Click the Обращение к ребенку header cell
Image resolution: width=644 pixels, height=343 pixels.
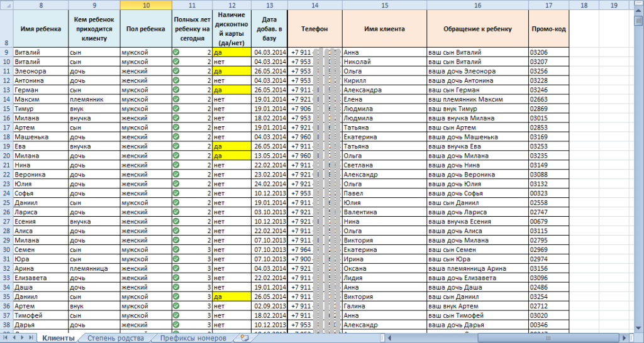(478, 29)
